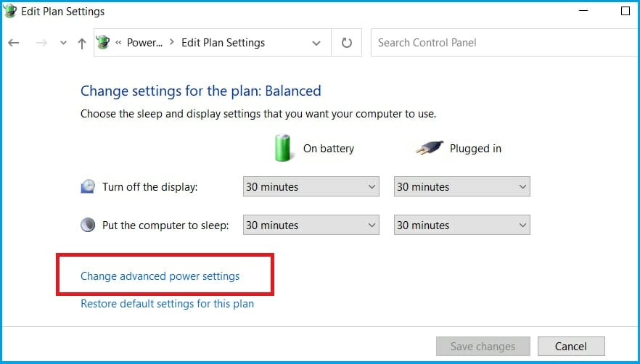Open the On battery display timeout dropdown
This screenshot has height=364, width=640.
pyautogui.click(x=311, y=187)
